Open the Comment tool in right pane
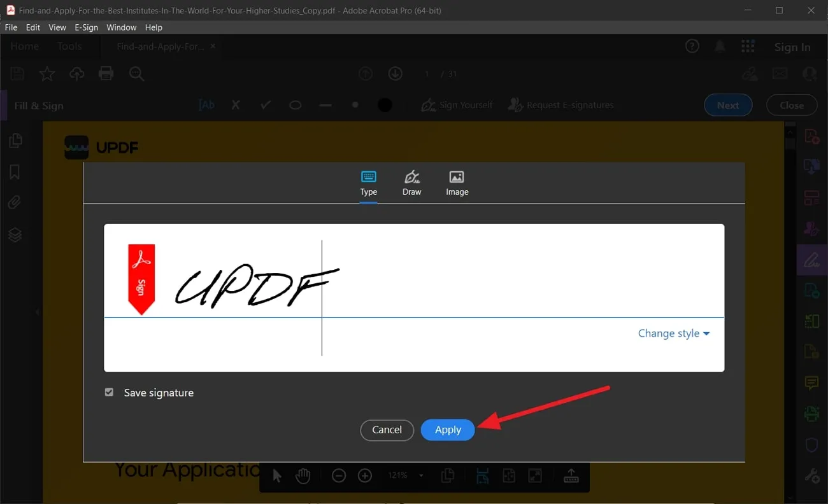828x504 pixels. (811, 383)
